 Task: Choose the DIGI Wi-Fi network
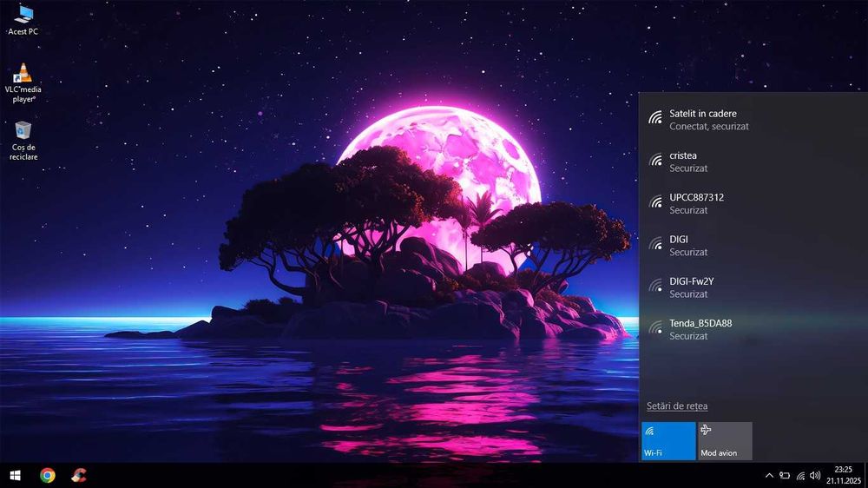click(753, 246)
